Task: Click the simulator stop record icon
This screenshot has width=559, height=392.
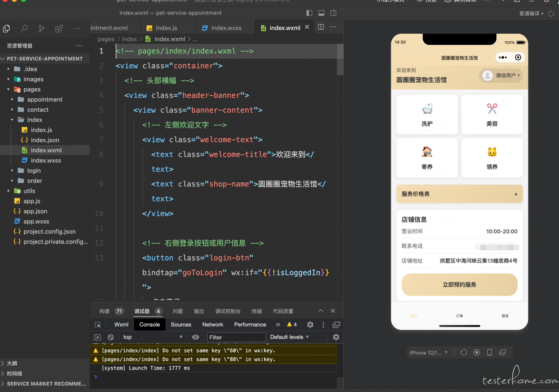Action: (477, 352)
